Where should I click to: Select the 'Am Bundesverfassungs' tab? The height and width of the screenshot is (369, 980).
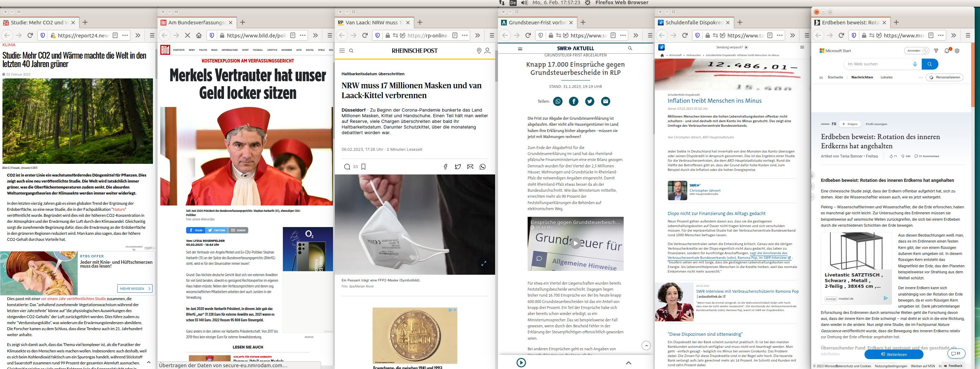tap(197, 23)
